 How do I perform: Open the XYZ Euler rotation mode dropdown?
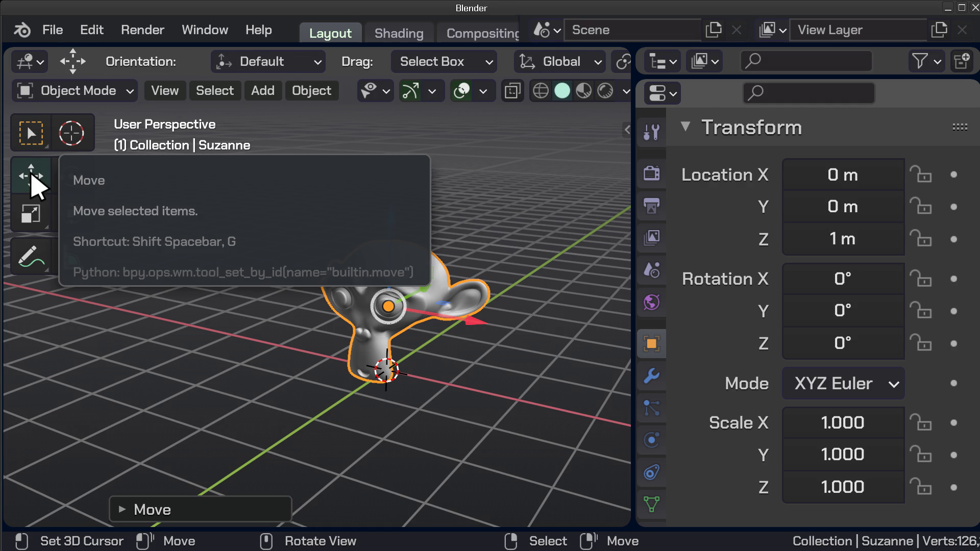[x=843, y=384]
